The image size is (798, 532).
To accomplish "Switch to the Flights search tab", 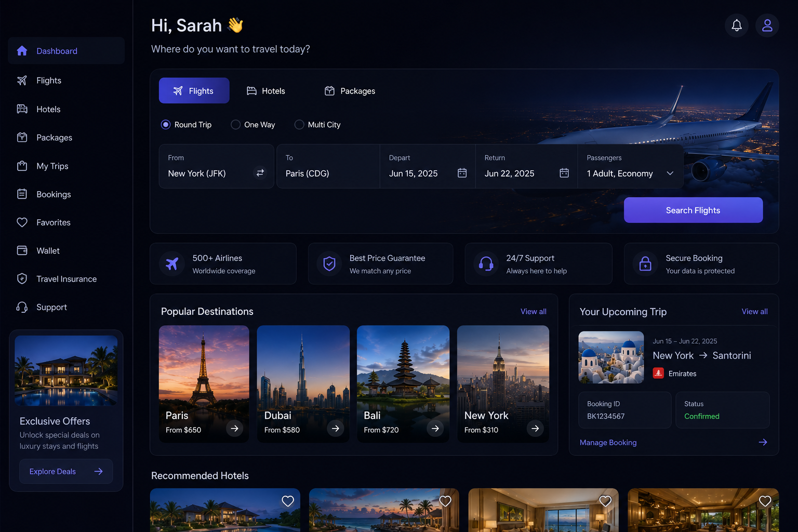I will [x=194, y=91].
